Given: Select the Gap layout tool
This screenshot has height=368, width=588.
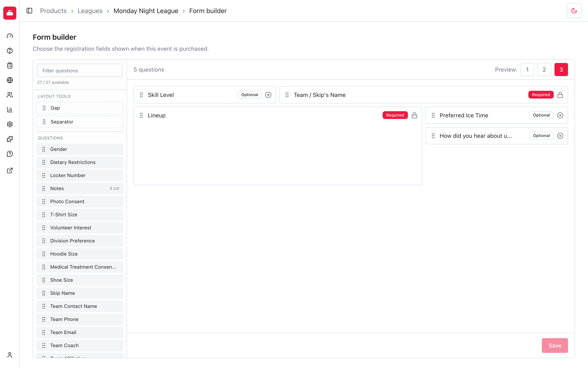Looking at the screenshot, I should coord(80,108).
